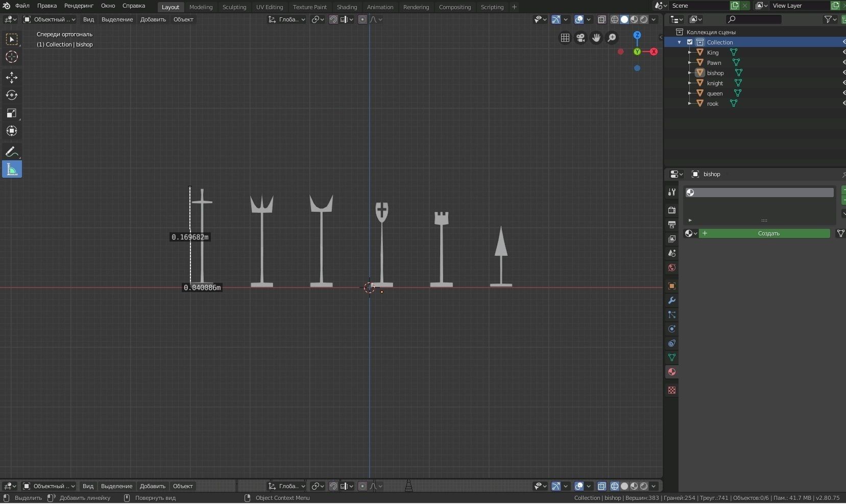Toggle proportional editing in top viewport header
The height and width of the screenshot is (504, 846).
(362, 19)
